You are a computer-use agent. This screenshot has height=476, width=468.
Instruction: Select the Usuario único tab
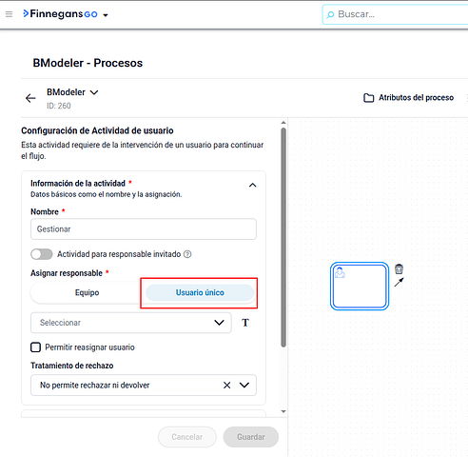pos(200,292)
